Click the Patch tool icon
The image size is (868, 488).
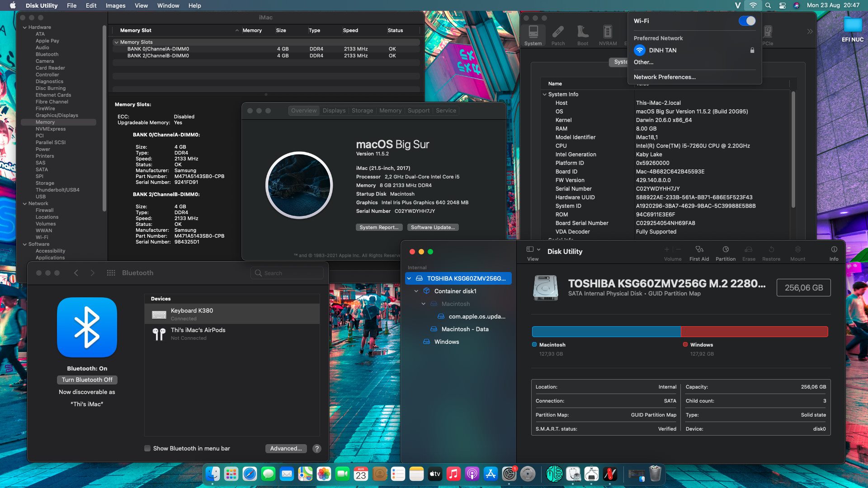[558, 32]
